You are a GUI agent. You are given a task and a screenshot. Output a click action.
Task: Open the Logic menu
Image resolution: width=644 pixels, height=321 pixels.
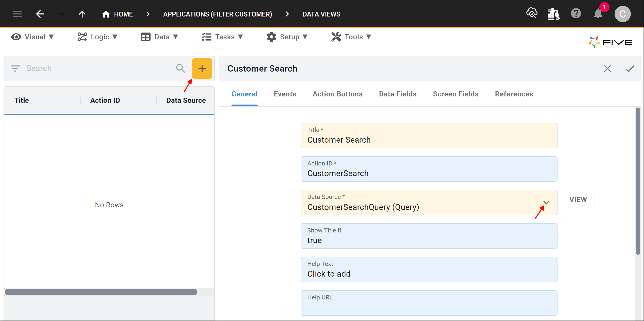(x=98, y=37)
